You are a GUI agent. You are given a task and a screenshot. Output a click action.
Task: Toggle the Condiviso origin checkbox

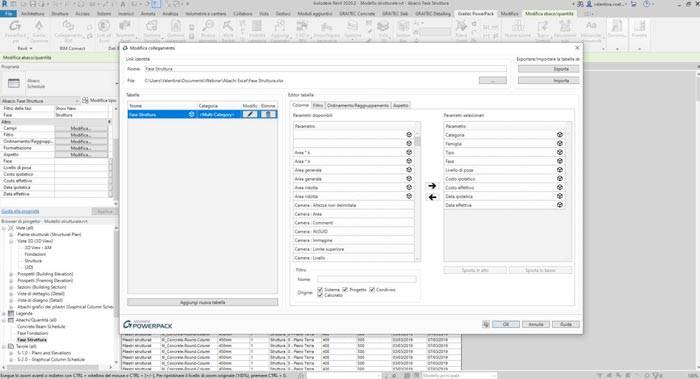[x=372, y=290]
